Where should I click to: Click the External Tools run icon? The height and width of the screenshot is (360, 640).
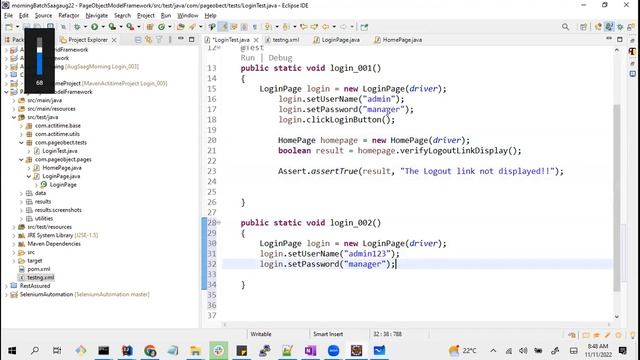[x=130, y=27]
